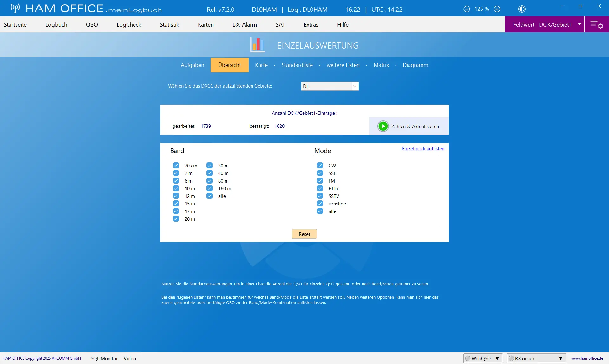Toggle the 15 m band checkbox
The width and height of the screenshot is (609, 364).
pos(176,204)
